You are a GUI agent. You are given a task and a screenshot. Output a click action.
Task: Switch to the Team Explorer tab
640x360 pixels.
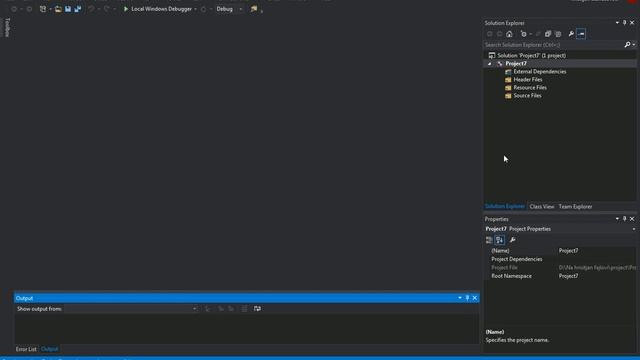point(575,207)
